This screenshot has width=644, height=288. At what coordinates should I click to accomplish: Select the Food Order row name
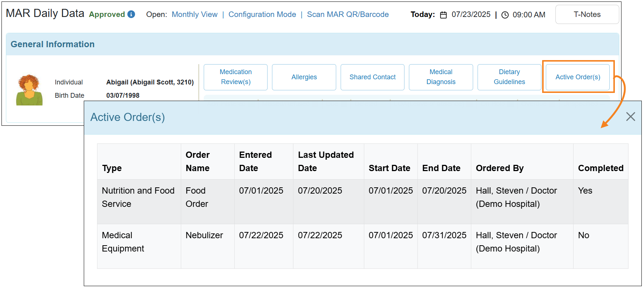[197, 197]
